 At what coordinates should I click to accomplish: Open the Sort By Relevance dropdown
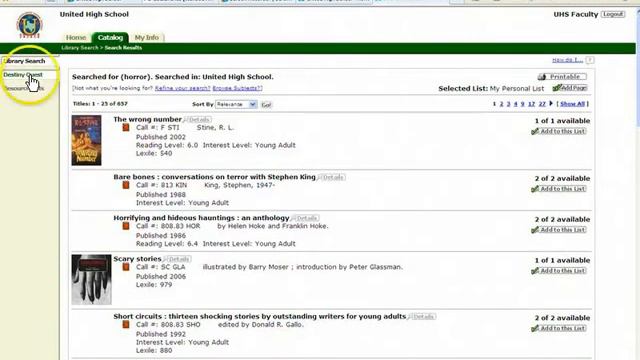236,104
